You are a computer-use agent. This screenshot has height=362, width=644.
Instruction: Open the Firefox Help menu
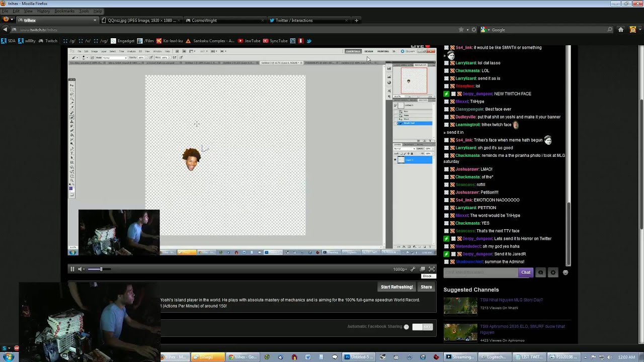coord(97,11)
